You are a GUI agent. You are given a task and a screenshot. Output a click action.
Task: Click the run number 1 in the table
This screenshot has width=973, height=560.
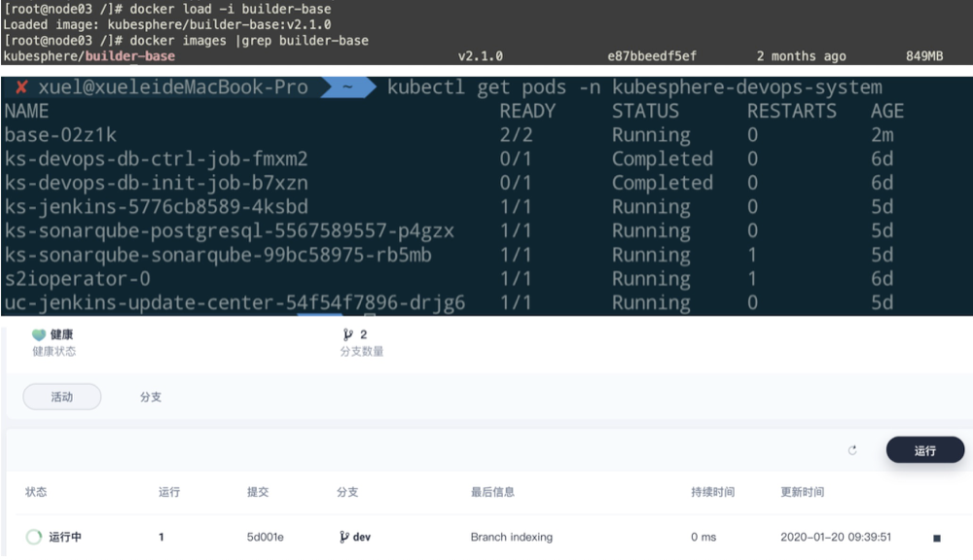click(162, 537)
